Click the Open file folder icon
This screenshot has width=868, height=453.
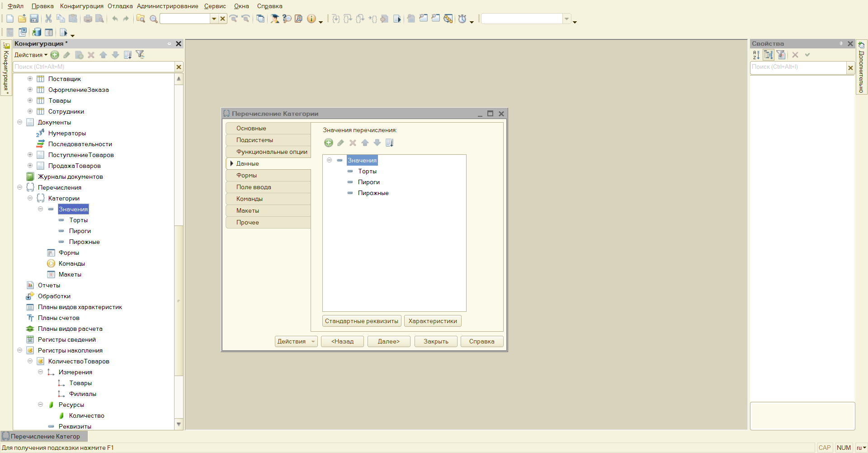(22, 19)
